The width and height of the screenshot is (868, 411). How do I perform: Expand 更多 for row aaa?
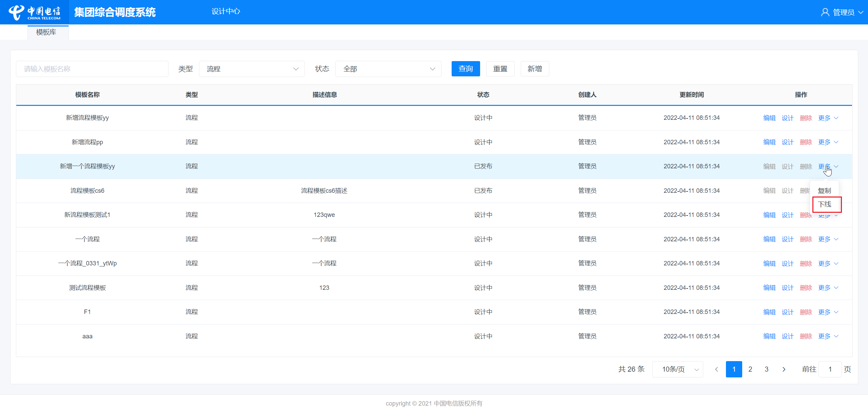pyautogui.click(x=828, y=336)
